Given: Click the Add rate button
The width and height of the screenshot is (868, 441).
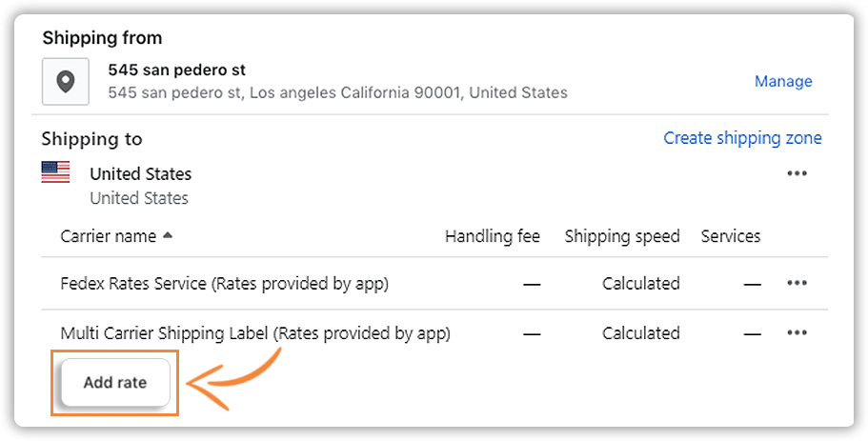Looking at the screenshot, I should pos(115,382).
